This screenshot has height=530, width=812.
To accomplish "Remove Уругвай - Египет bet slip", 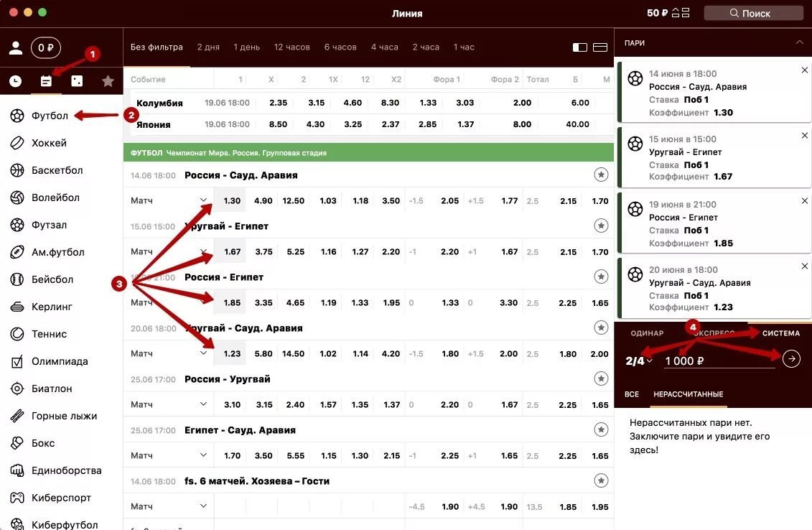I will (x=804, y=135).
